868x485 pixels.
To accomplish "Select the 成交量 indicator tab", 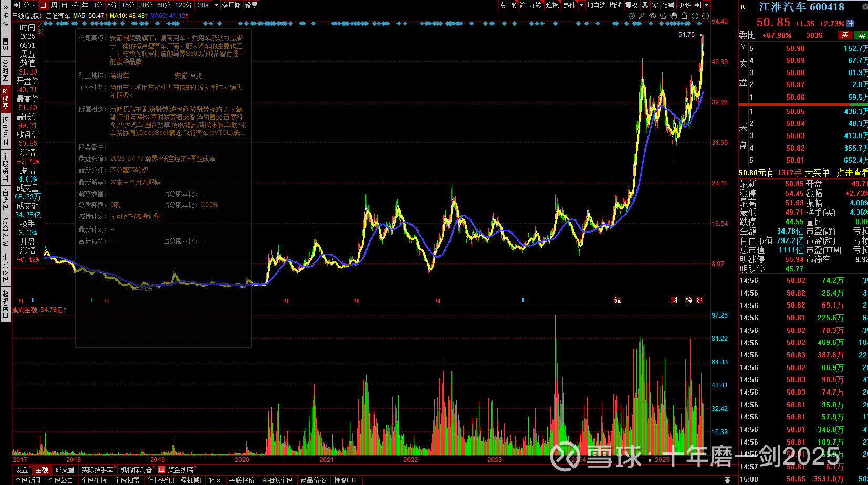I will pyautogui.click(x=65, y=470).
